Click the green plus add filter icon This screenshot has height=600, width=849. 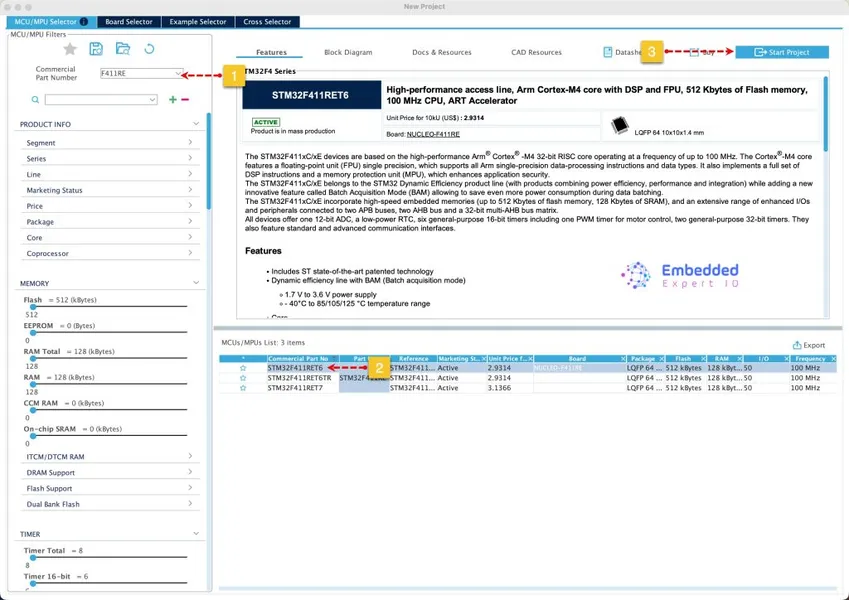click(173, 100)
